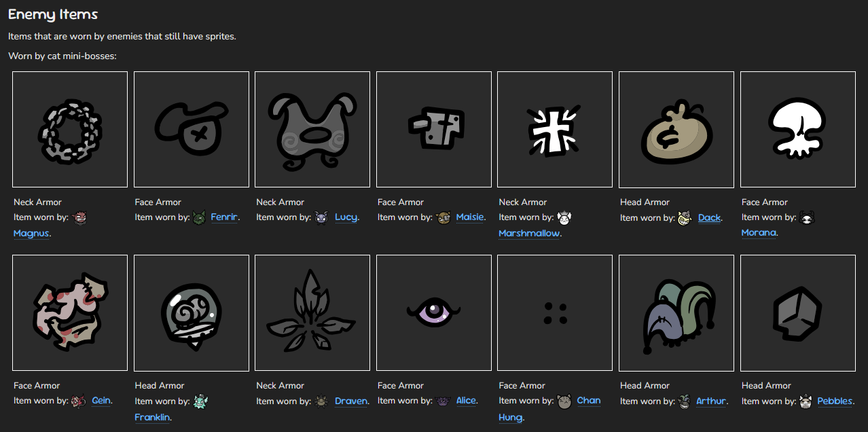Image resolution: width=868 pixels, height=432 pixels.
Task: Click Gein's red spotted cat icon
Action: pos(79,401)
